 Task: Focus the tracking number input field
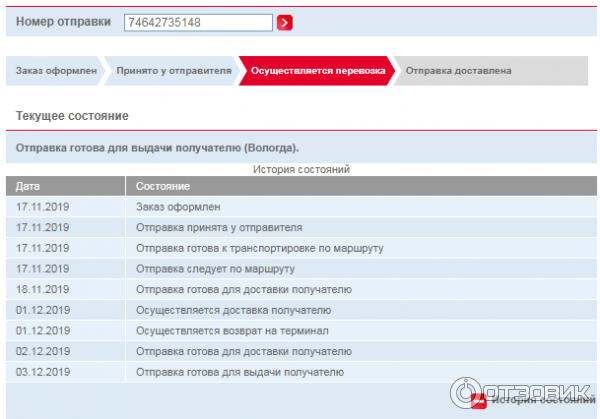198,23
